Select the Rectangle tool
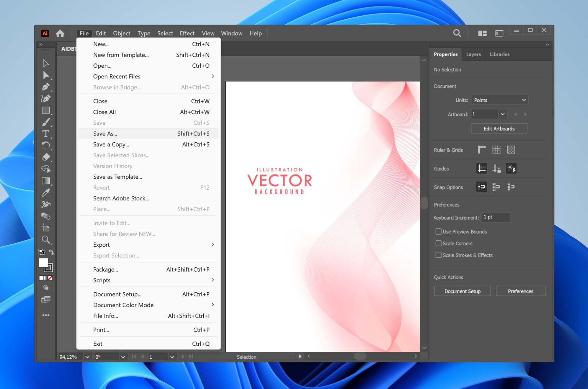Screen dimensions: 588x389 pos(46,110)
